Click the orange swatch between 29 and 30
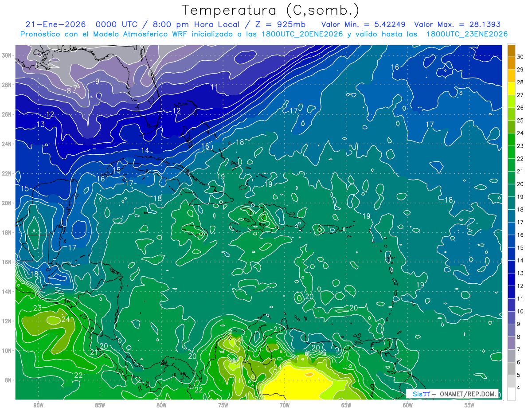 tap(511, 63)
